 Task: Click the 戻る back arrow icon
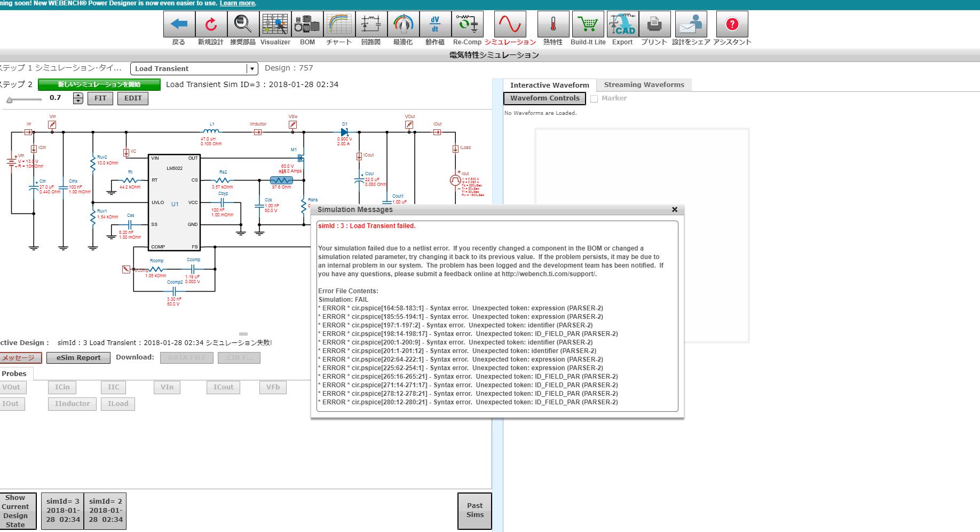tap(179, 24)
